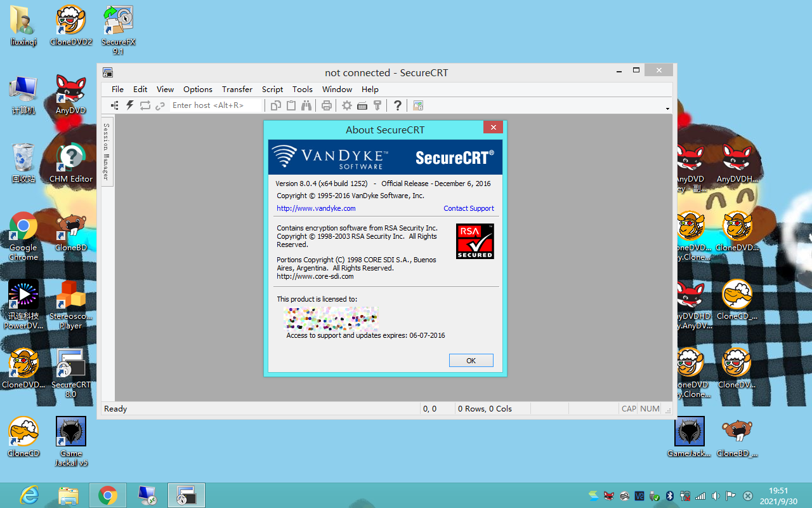The width and height of the screenshot is (812, 508).
Task: Click the Reconnect toolbar icon
Action: (145, 105)
